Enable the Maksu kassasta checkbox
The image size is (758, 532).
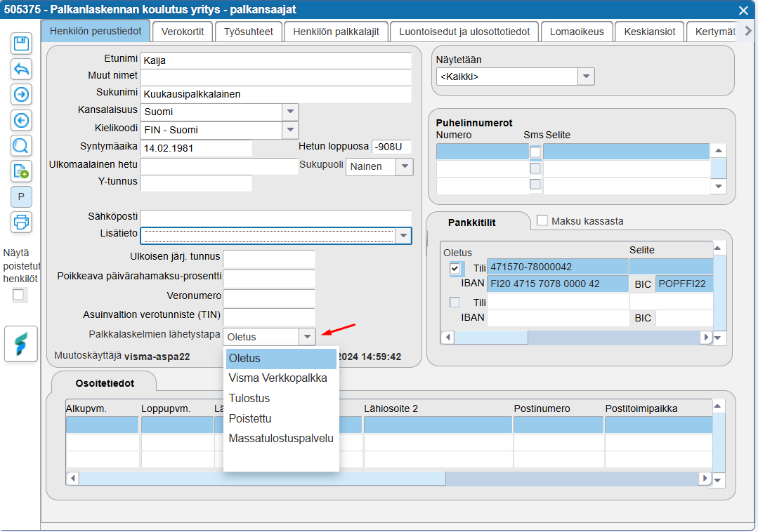pos(542,221)
